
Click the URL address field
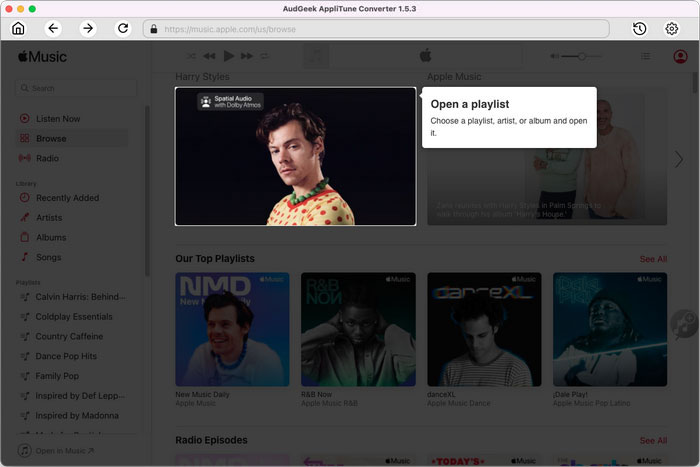(376, 29)
